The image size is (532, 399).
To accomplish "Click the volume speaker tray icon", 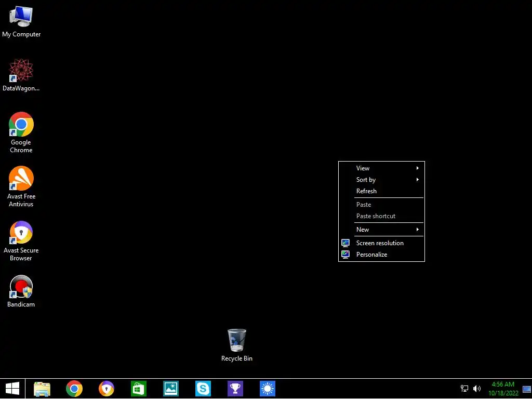I will pyautogui.click(x=477, y=389).
